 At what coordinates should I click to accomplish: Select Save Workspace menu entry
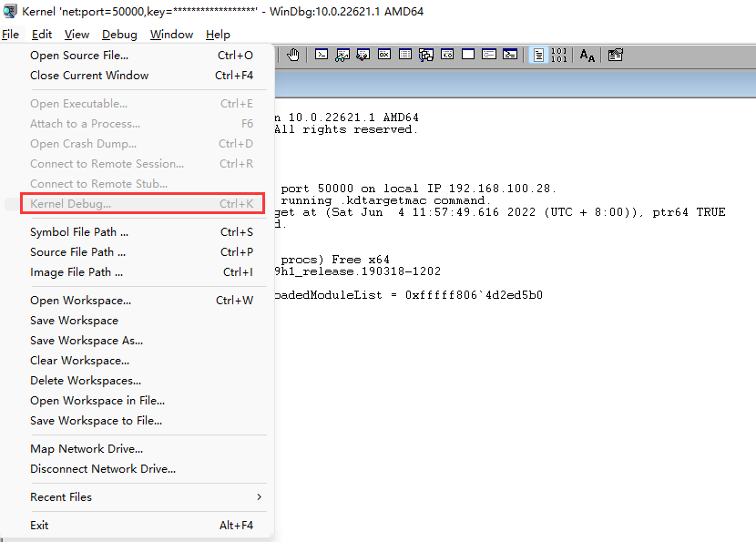pyautogui.click(x=138, y=321)
